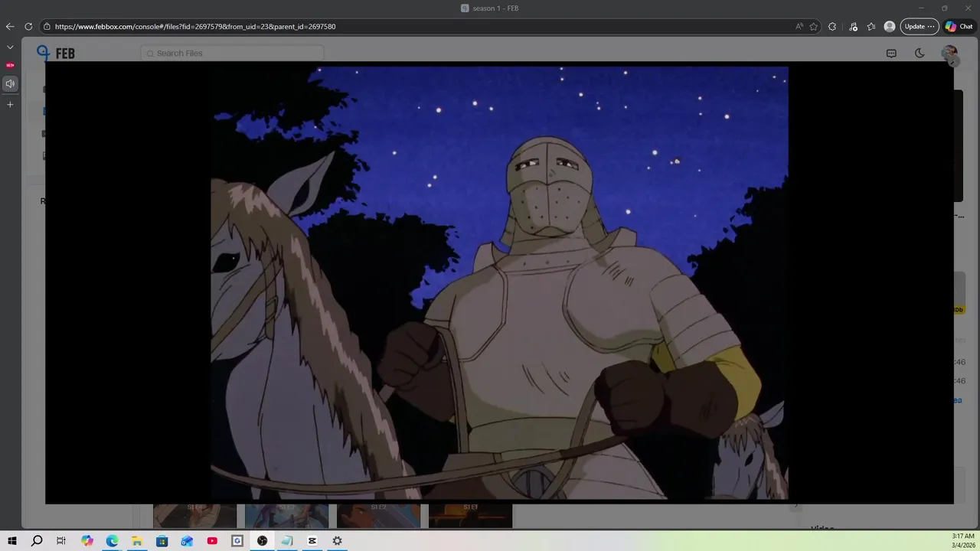Viewport: 980px width, 551px height.
Task: Click the video frame to pause playback
Action: pyautogui.click(x=499, y=283)
